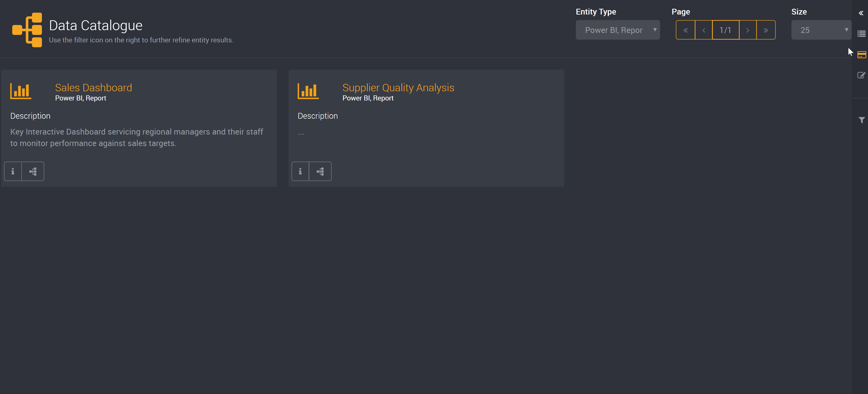Show lineage hierarchy for Supplier Quality Analysis

pos(320,171)
